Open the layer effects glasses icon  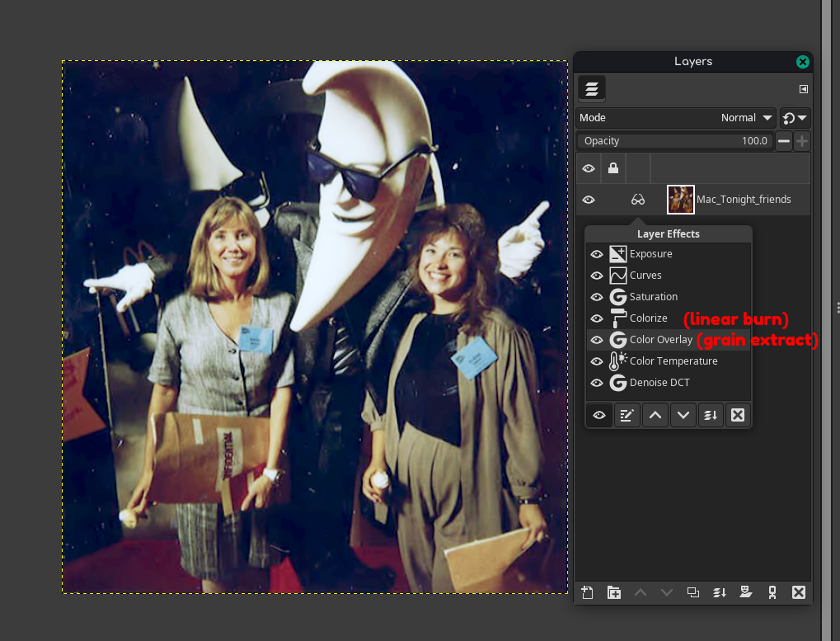coord(637,200)
